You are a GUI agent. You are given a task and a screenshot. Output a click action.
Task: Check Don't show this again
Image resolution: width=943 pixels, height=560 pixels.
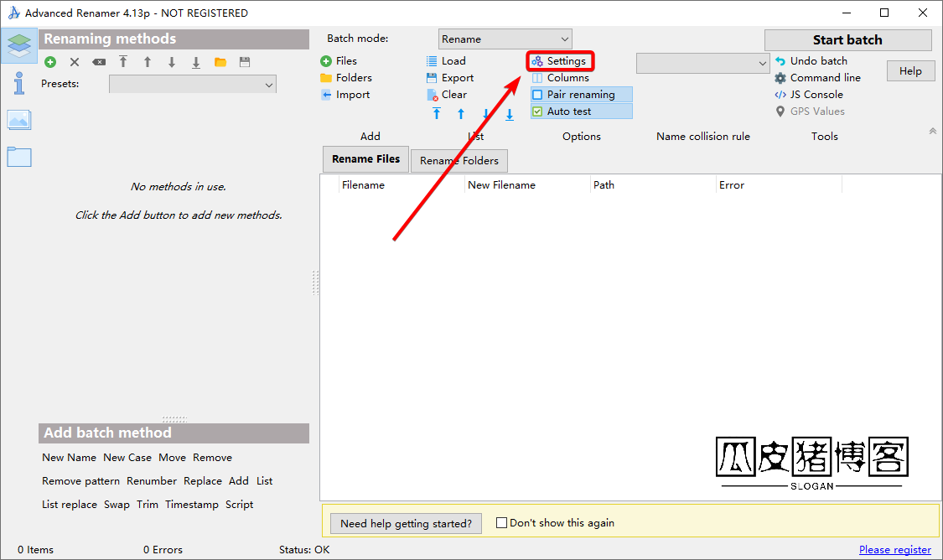[x=501, y=523]
